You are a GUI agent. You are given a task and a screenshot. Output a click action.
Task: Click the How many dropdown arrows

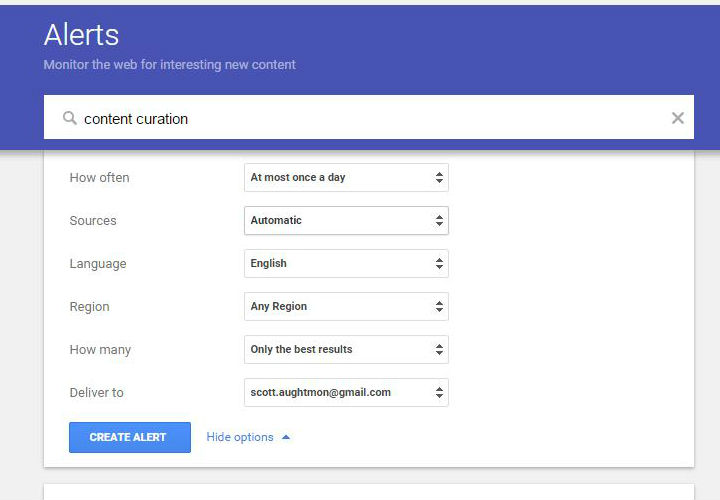tap(439, 349)
